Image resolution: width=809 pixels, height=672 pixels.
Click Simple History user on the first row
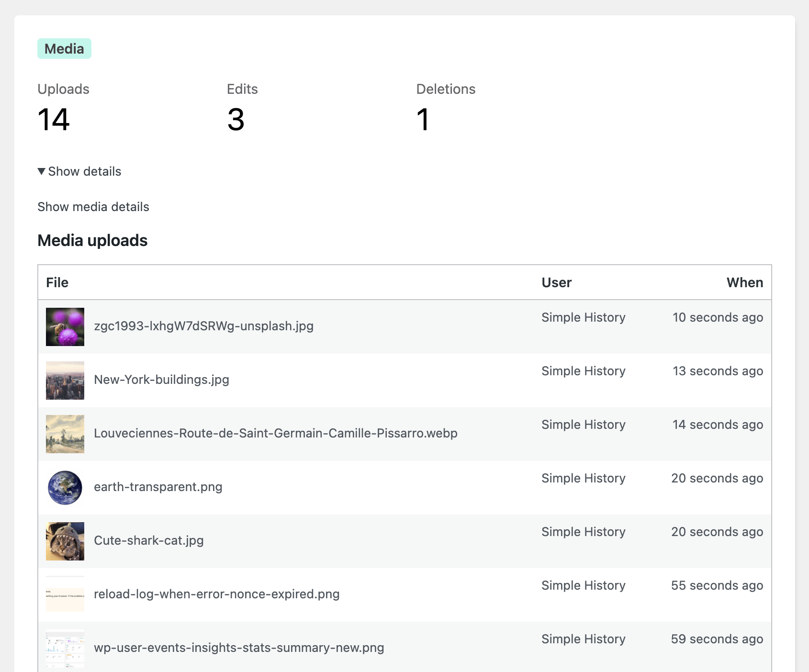tap(583, 317)
